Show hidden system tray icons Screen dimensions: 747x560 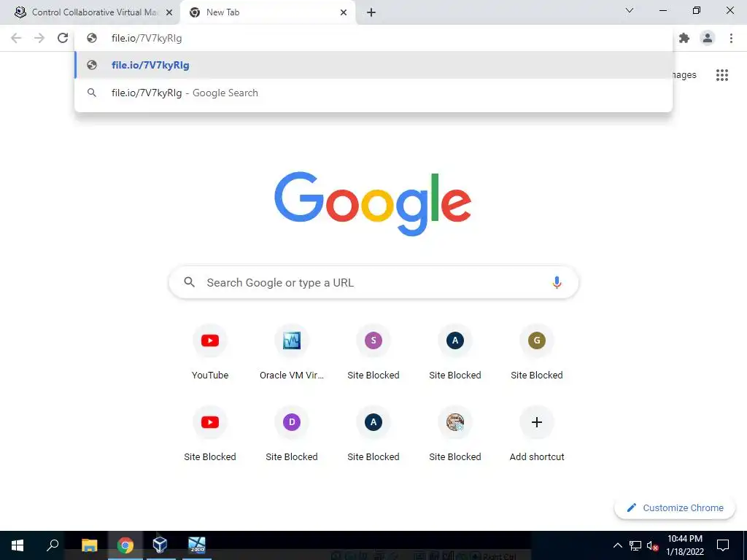(x=617, y=545)
